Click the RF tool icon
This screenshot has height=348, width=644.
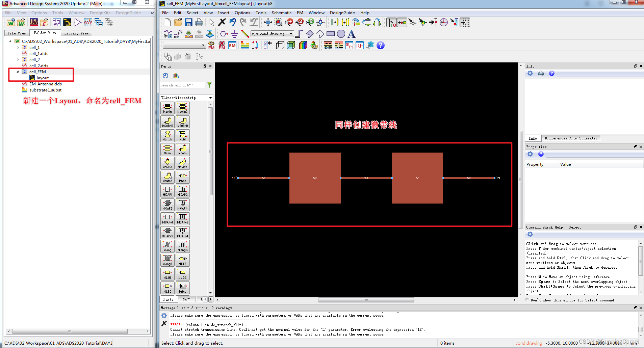(360, 45)
